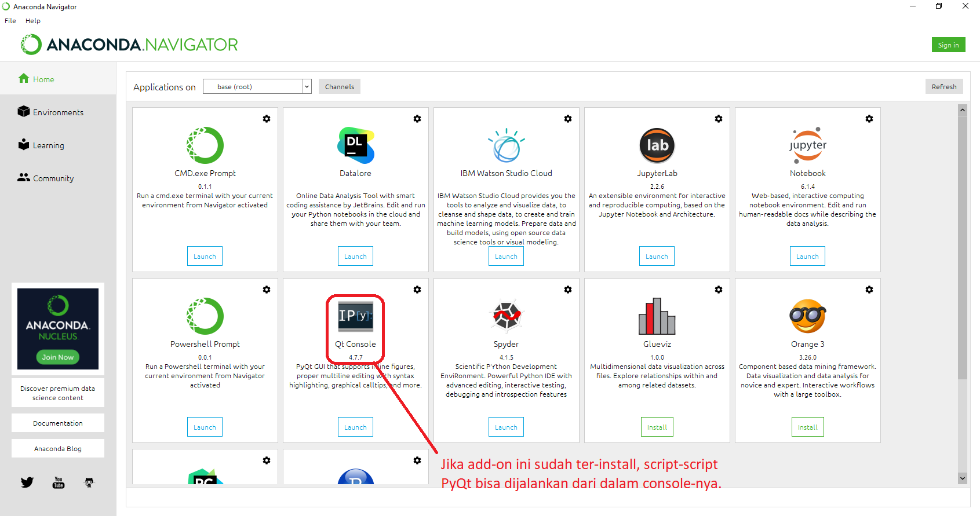Open settings gear for Jupyter Notebook
The width and height of the screenshot is (980, 516).
click(x=869, y=119)
